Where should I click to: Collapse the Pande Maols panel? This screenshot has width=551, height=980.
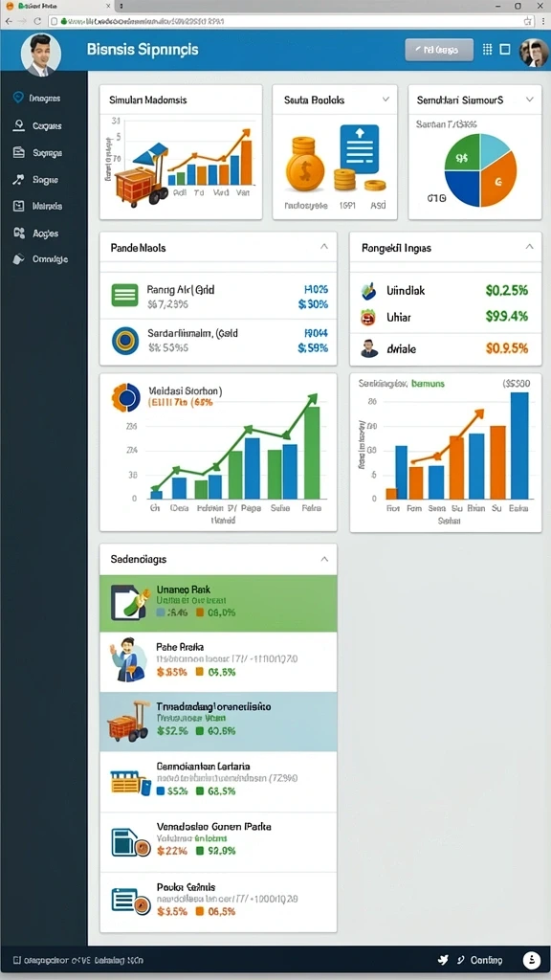(324, 247)
